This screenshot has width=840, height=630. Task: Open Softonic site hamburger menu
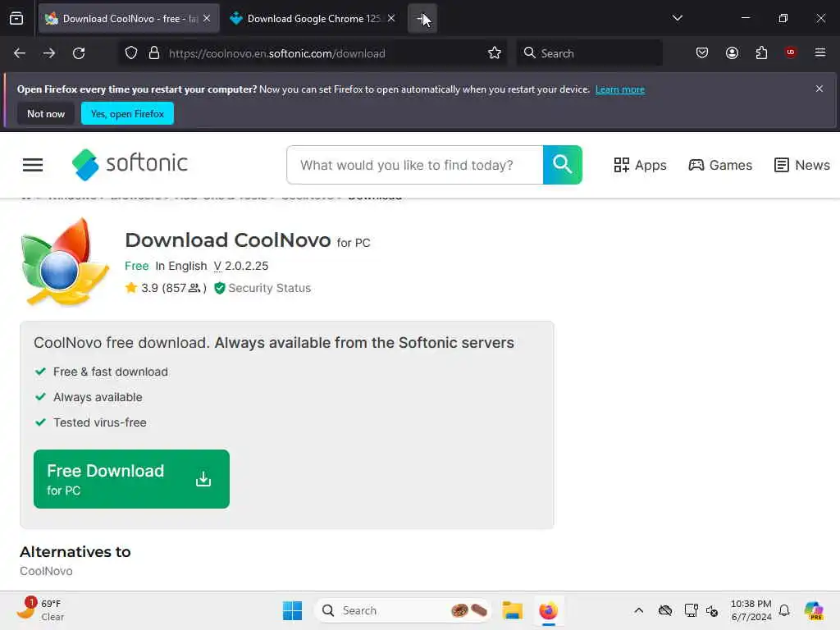pos(33,165)
